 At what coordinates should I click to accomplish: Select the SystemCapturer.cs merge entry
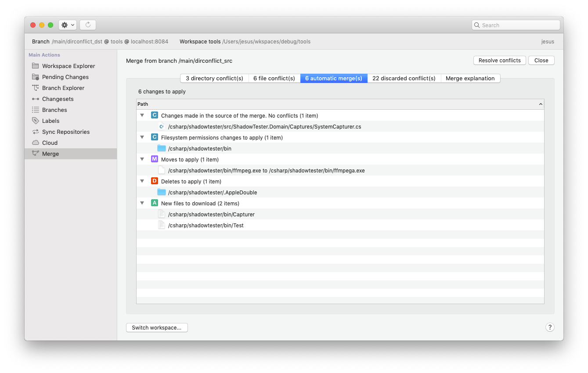[x=265, y=126]
